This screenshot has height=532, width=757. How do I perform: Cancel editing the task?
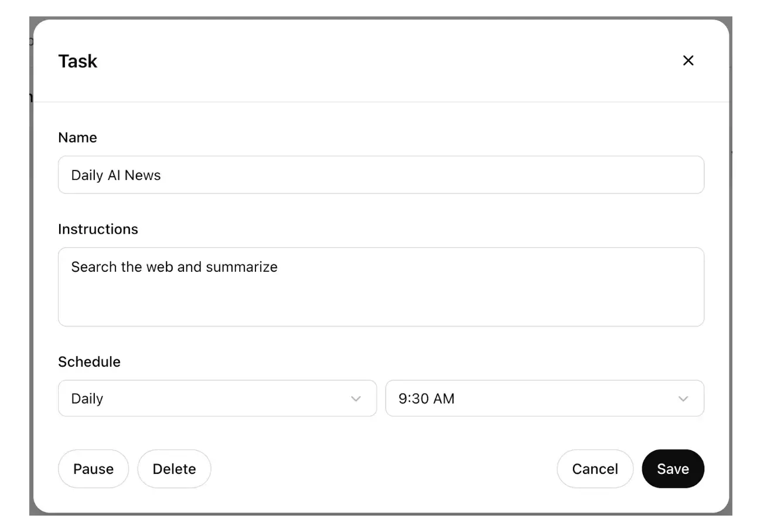coord(595,469)
